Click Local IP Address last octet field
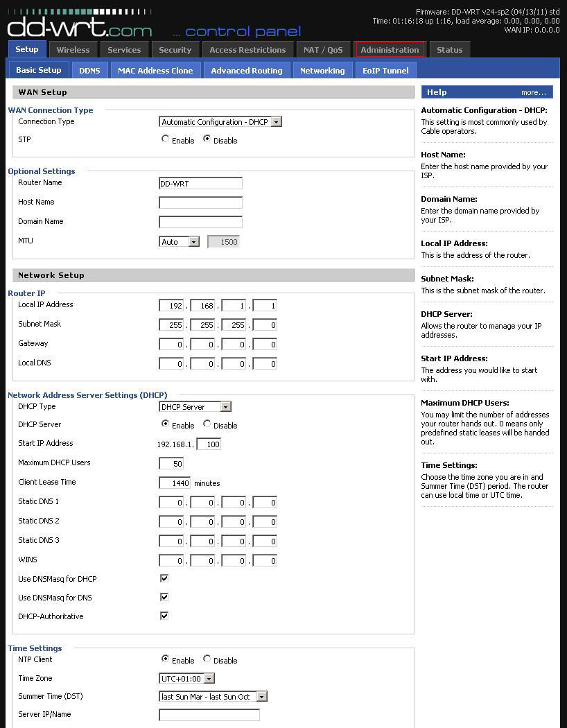The width and height of the screenshot is (567, 728). 265,306
